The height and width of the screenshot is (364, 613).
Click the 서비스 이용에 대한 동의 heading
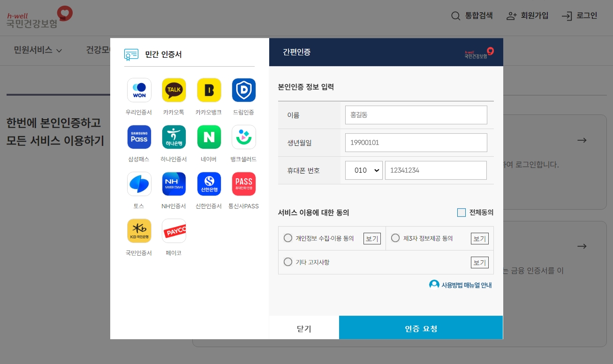[314, 212]
